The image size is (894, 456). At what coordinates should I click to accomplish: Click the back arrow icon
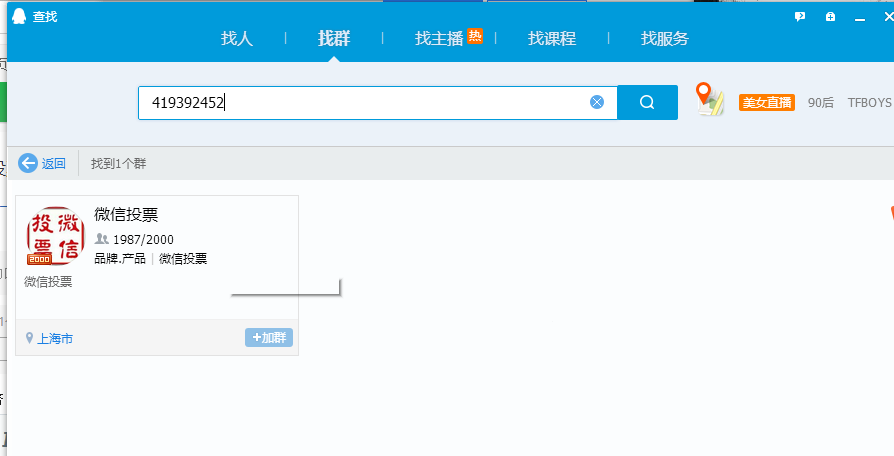(28, 163)
